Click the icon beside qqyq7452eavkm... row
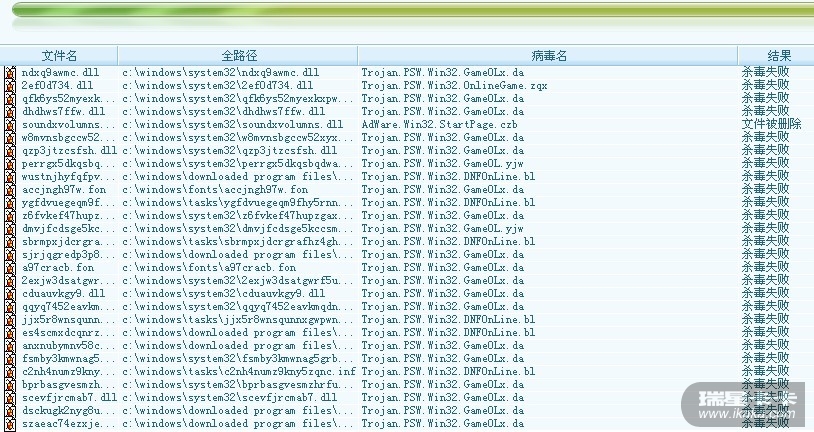 10,306
